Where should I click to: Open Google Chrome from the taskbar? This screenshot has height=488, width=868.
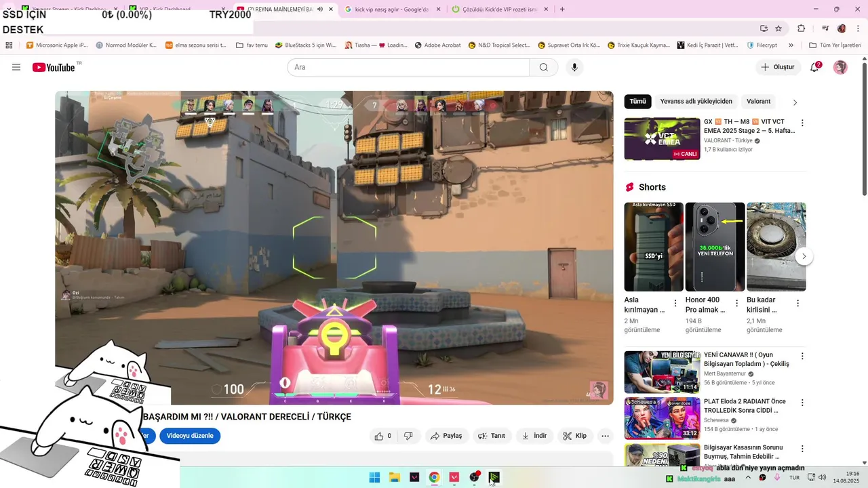click(434, 477)
